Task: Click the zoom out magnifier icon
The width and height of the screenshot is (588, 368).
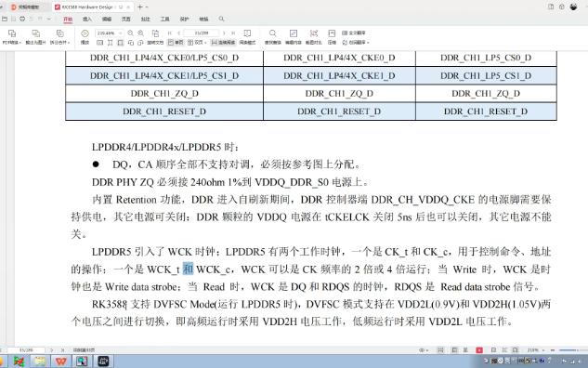Action: click(x=130, y=33)
